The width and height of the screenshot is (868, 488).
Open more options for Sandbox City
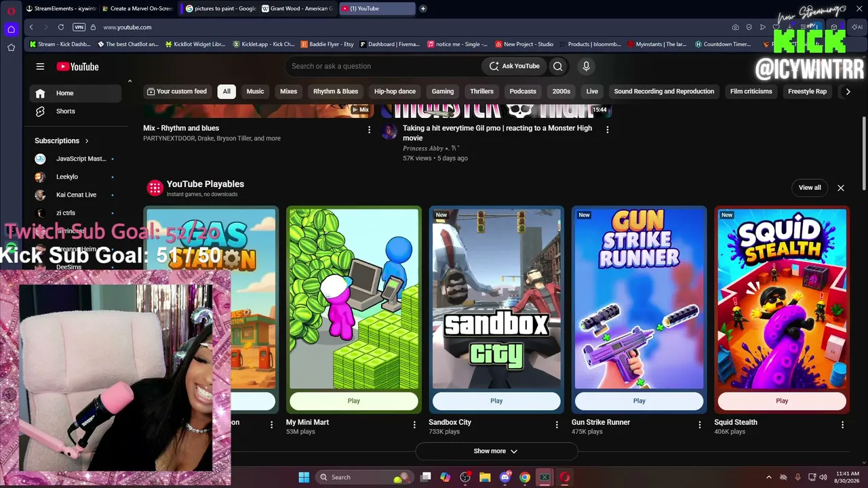point(557,424)
